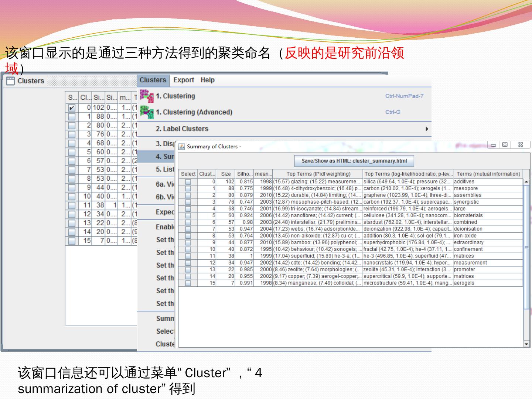Click the m... column header in Clusters window
The width and height of the screenshot is (532, 399).
coord(125,98)
